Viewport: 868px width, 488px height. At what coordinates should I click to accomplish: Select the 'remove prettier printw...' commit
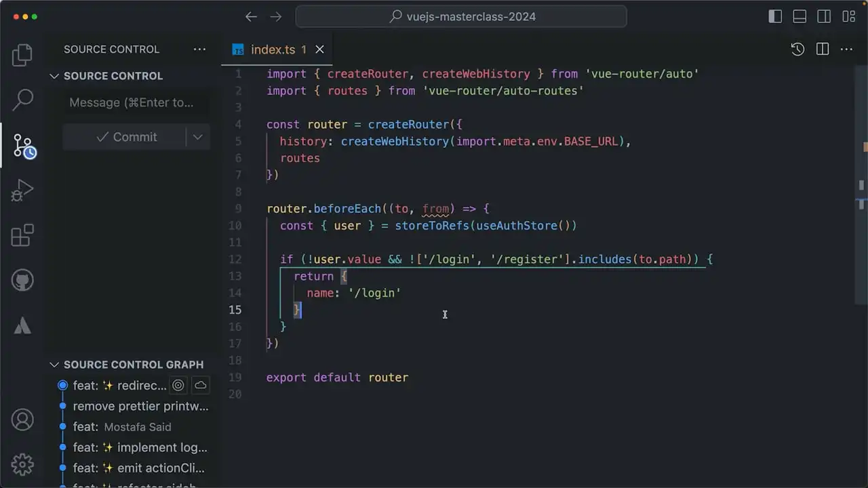[x=134, y=407]
